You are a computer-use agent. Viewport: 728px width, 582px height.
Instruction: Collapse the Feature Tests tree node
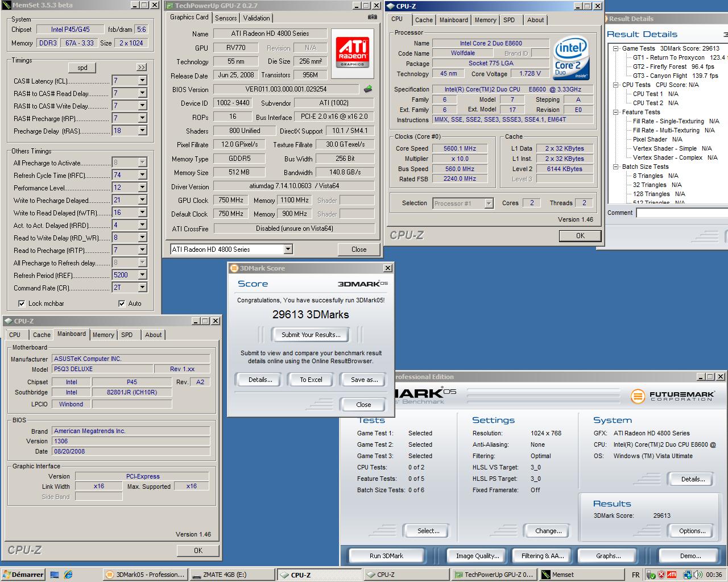pos(616,112)
